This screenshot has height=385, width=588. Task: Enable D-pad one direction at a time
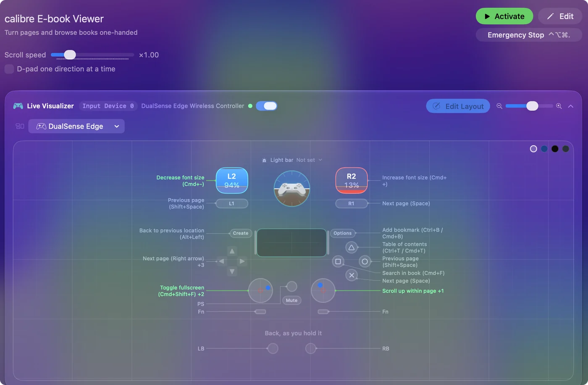coord(9,69)
